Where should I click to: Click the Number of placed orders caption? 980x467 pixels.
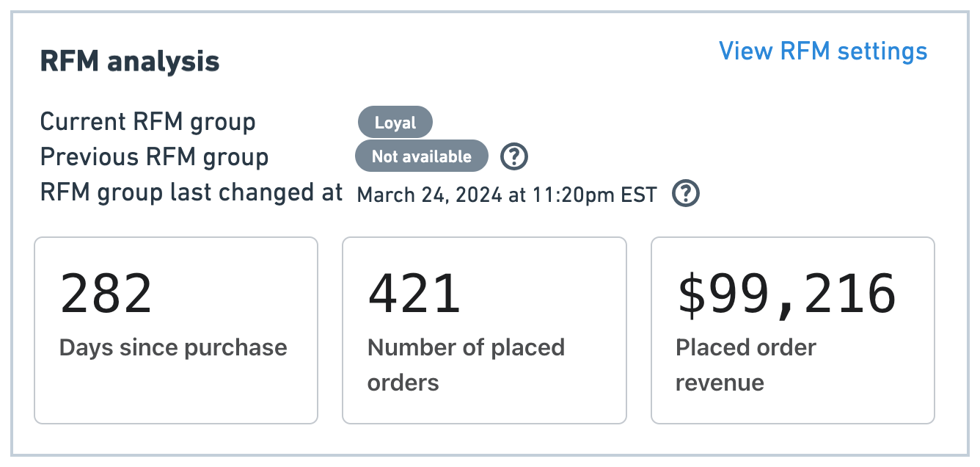pos(466,364)
